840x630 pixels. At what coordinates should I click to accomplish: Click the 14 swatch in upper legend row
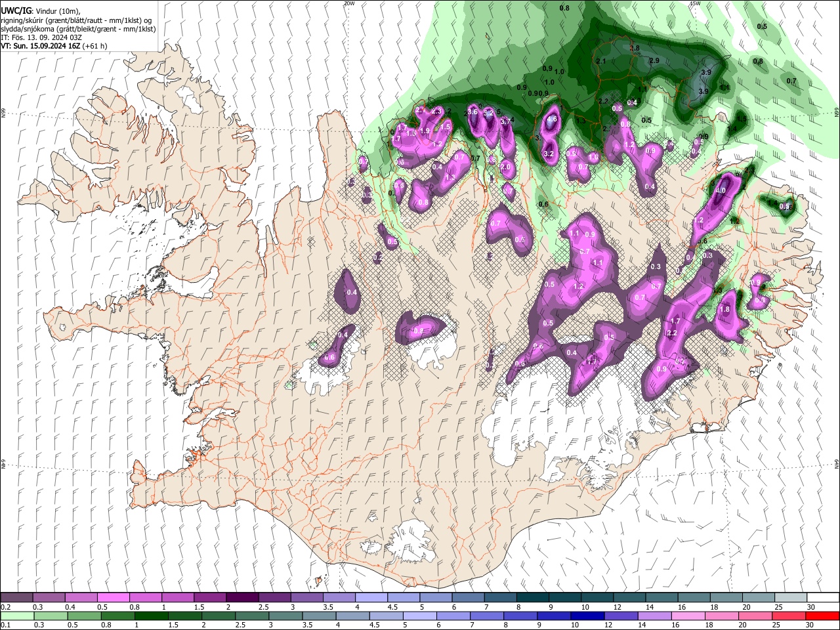pos(661,598)
